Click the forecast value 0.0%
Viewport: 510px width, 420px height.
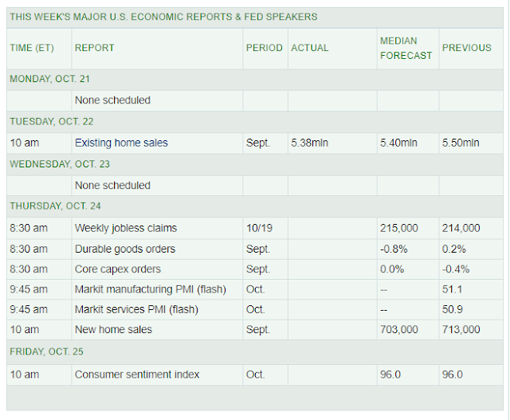tap(392, 269)
